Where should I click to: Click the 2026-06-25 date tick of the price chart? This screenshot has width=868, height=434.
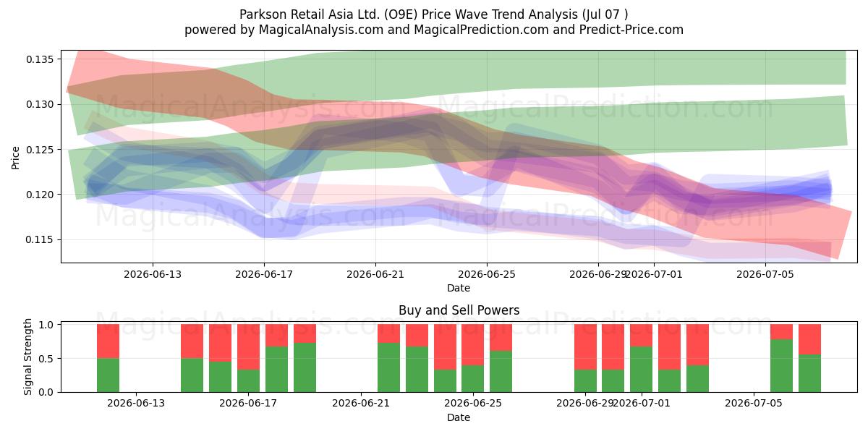pos(487,275)
